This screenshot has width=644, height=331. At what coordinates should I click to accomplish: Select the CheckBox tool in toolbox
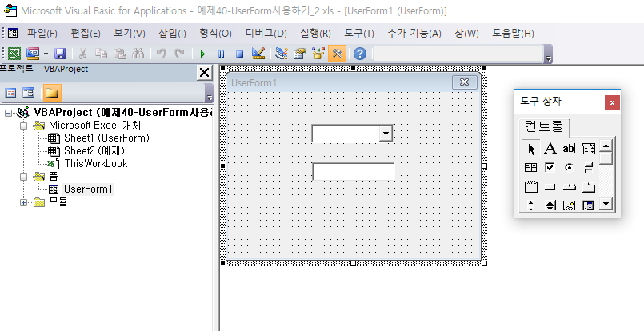point(550,168)
